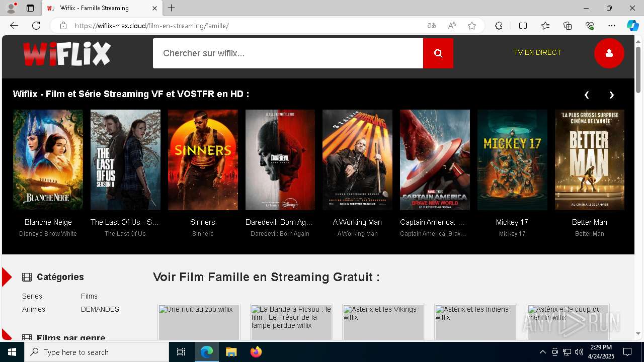The width and height of the screenshot is (644, 362).
Task: Launch the Copilot sidebar icon
Action: (x=632, y=26)
